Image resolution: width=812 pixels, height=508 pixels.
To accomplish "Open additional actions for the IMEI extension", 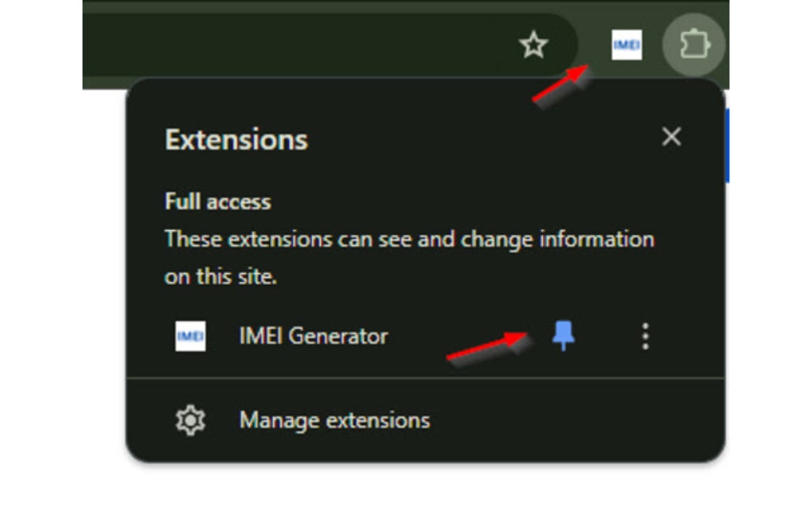I will [x=645, y=337].
